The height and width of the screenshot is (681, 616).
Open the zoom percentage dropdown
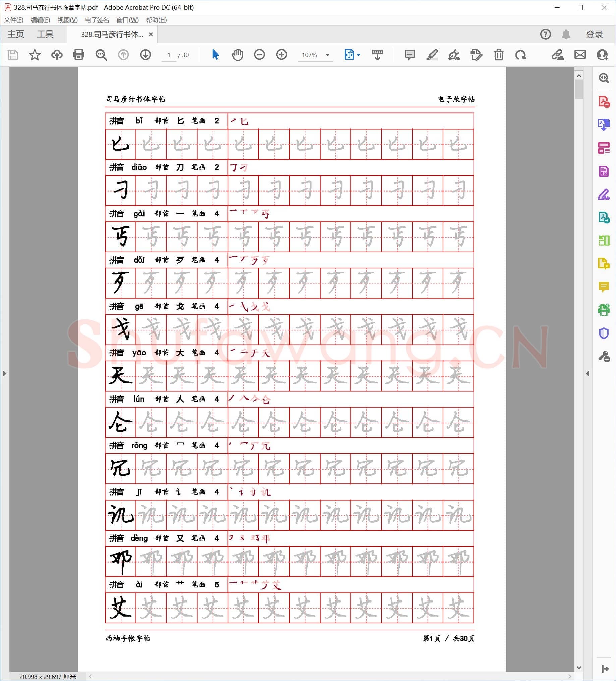tap(327, 55)
